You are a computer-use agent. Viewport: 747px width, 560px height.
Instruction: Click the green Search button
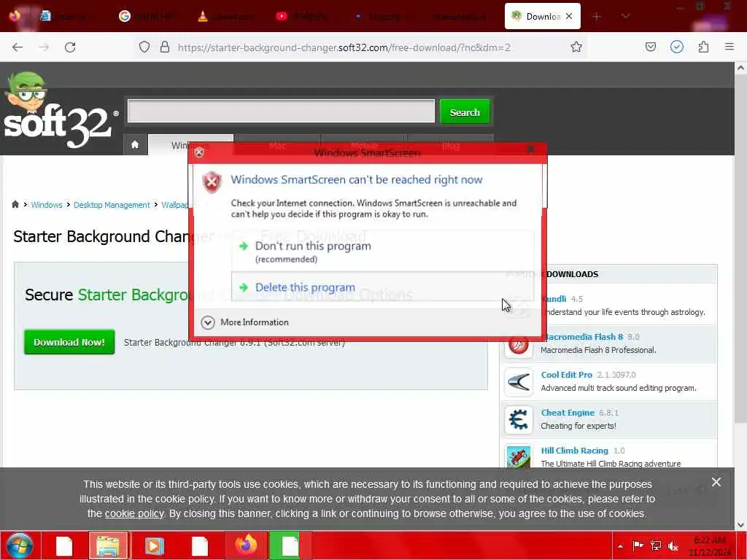pyautogui.click(x=465, y=112)
